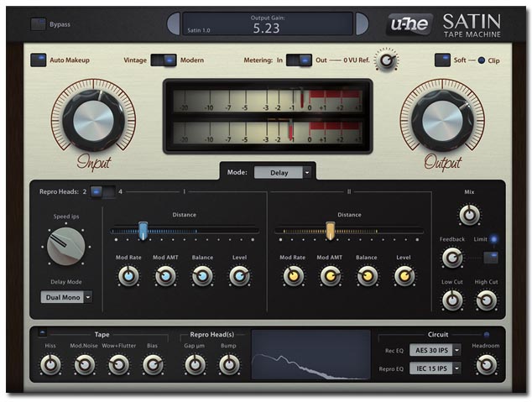Click the yellow Mod AMT knob

[x=330, y=276]
